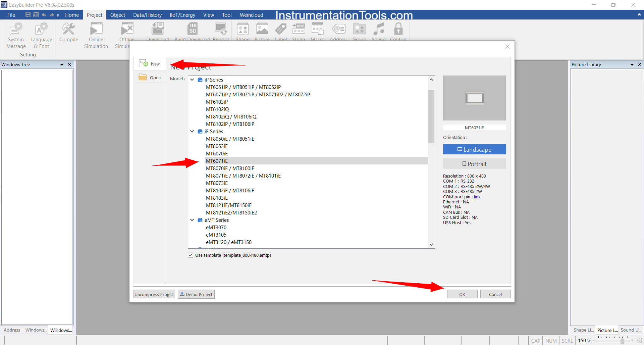Switch to the Home ribbon tab
Screen dimensions: 644x345
pos(72,15)
